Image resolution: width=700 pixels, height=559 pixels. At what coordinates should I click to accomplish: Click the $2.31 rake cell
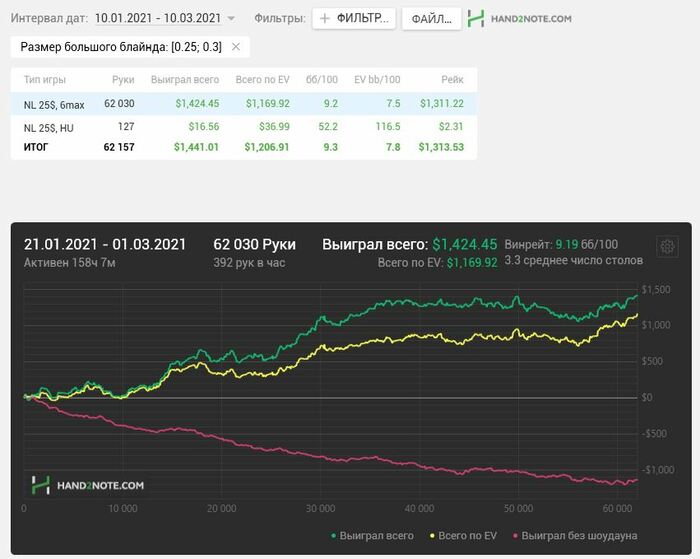[x=451, y=127]
